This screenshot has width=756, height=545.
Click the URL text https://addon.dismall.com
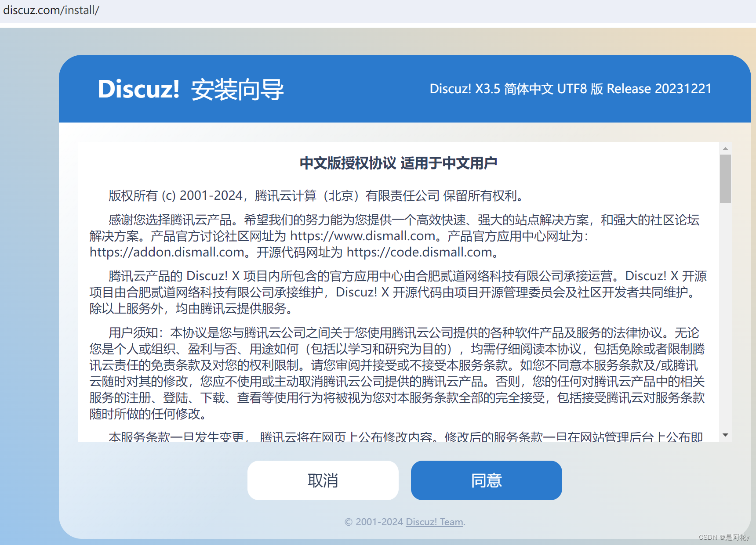tap(167, 252)
